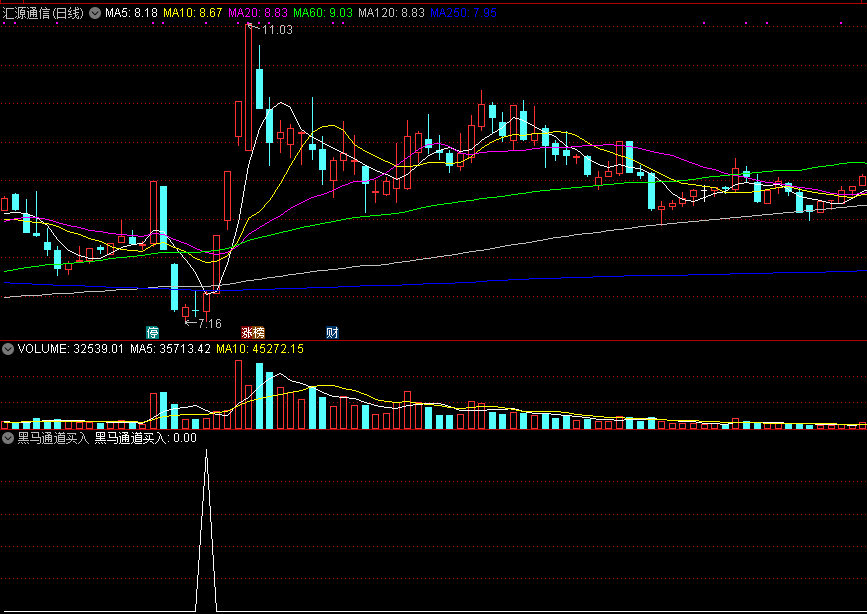Viewport: 867px width, 614px height.
Task: Select the 汇源通信(日线) chart title
Action: pos(43,13)
